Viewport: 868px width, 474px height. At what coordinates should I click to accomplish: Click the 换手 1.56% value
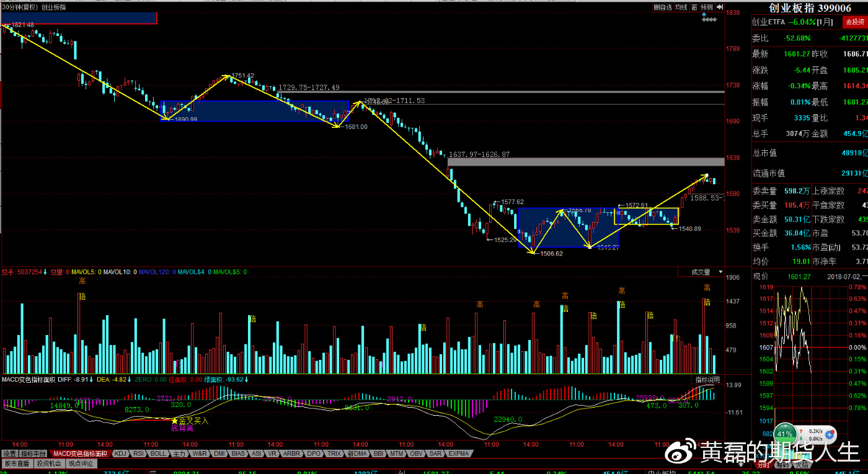[x=800, y=247]
